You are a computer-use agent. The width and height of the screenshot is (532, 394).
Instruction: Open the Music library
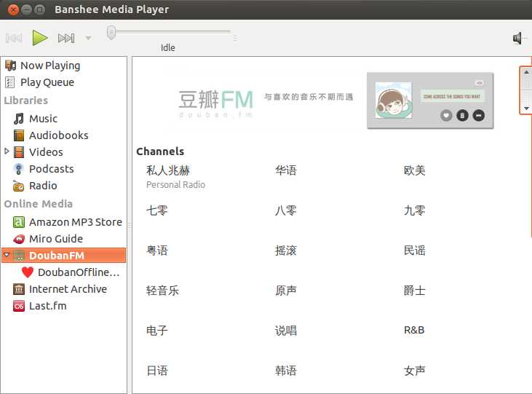pos(43,119)
